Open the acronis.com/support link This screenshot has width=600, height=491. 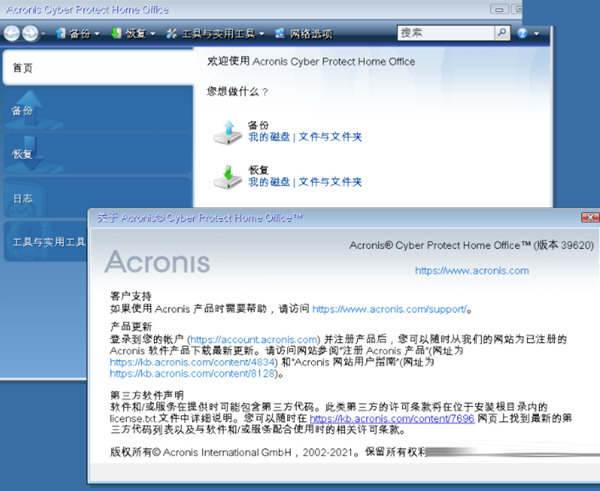tap(390, 310)
